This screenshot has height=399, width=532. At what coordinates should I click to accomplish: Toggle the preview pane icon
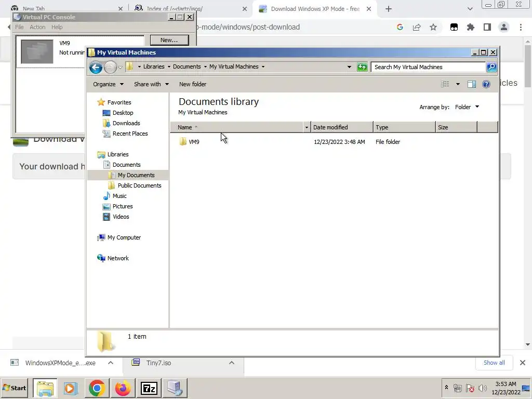[472, 84]
